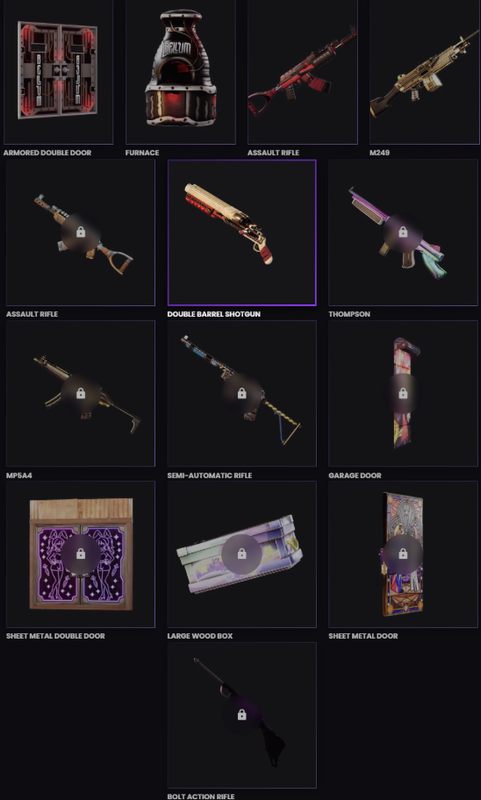This screenshot has width=481, height=800.
Task: Click the lock icon on Large Wood Box
Action: [x=242, y=554]
